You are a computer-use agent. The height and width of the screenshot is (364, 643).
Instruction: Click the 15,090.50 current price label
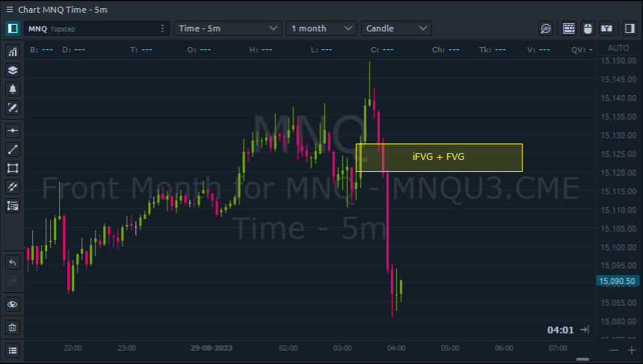(x=617, y=281)
